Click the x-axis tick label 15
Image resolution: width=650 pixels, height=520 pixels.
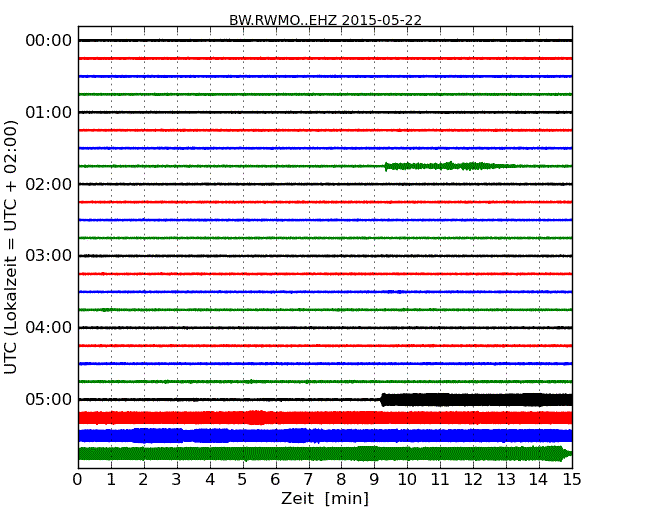pos(572,480)
